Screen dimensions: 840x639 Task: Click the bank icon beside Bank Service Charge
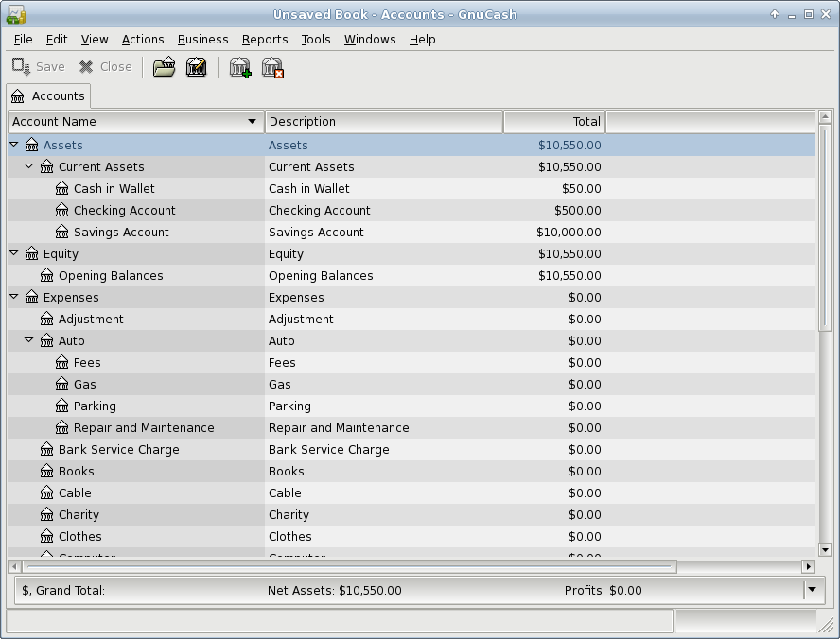(46, 450)
